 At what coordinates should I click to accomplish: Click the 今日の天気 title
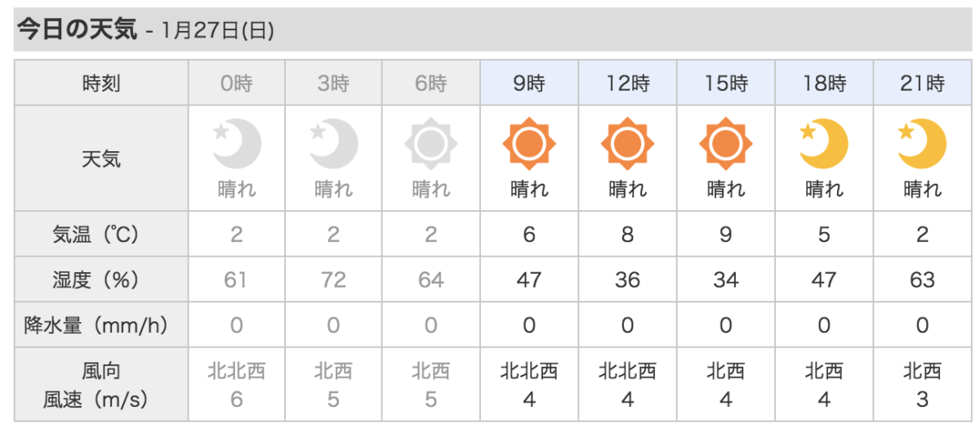[x=78, y=29]
